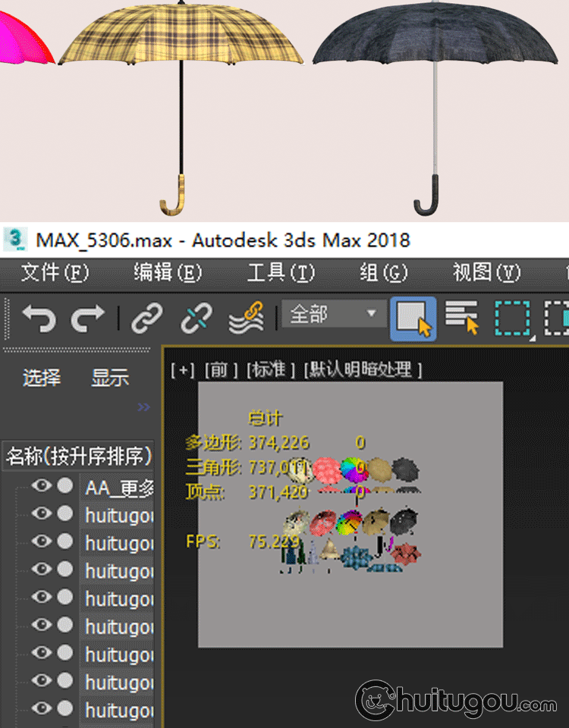Open the [+] viewport general menu

(x=182, y=371)
